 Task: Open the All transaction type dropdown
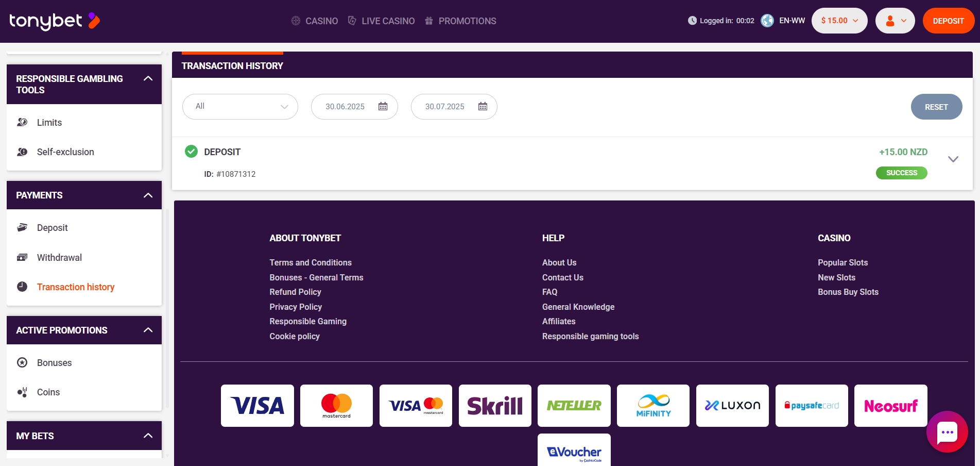coord(240,107)
